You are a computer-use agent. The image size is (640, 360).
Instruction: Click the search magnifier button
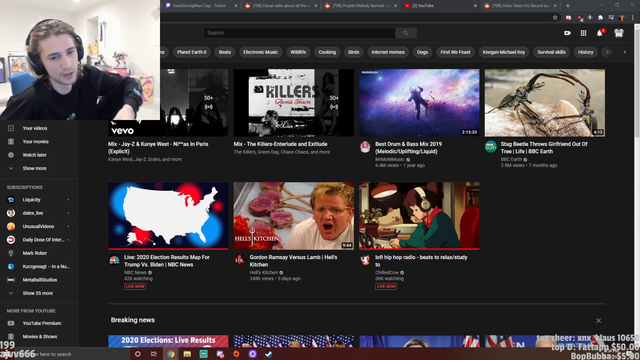click(x=405, y=33)
